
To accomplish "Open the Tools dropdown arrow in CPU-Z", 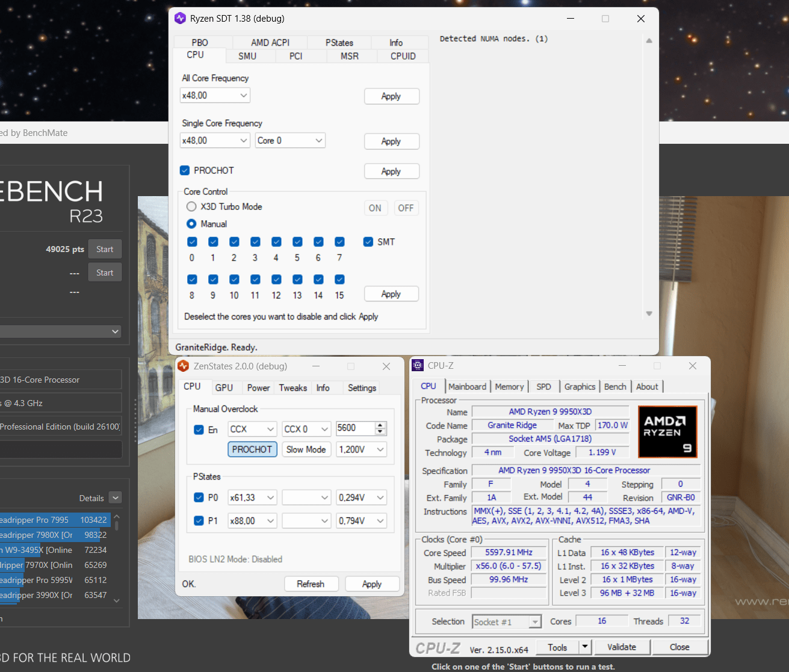I will tap(584, 647).
